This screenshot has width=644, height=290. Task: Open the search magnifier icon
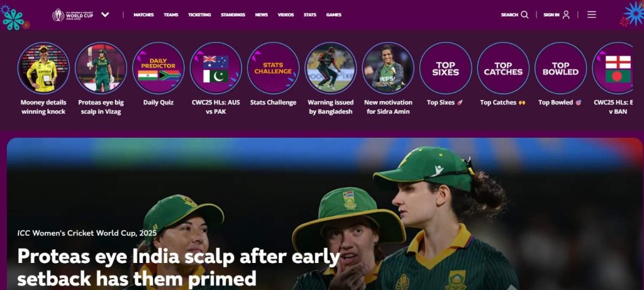[525, 15]
